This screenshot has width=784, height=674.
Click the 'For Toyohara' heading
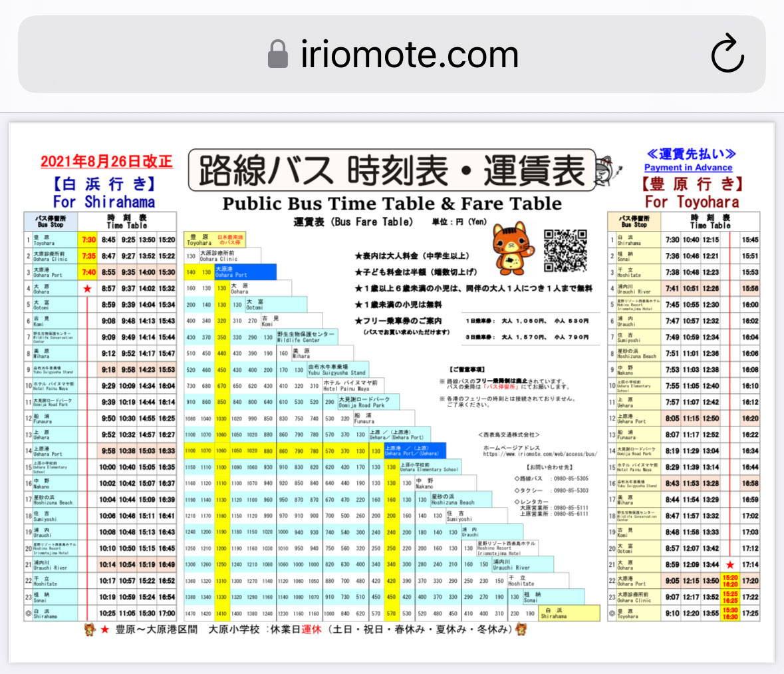pos(692,202)
